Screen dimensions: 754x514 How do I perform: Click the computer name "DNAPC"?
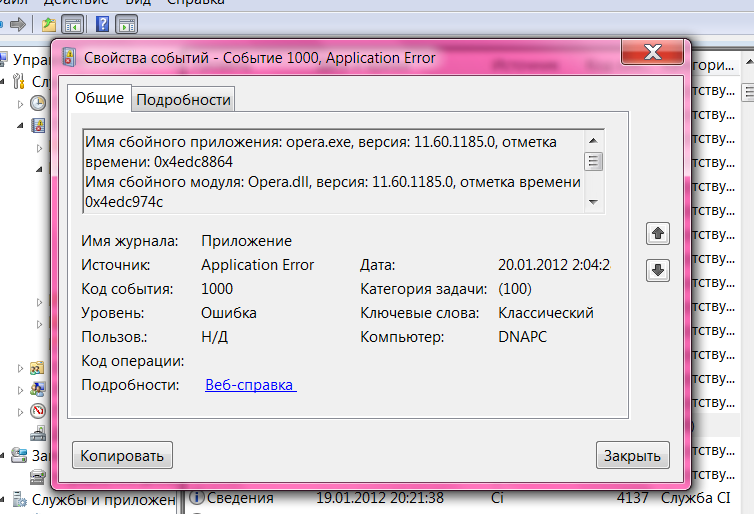coord(522,337)
